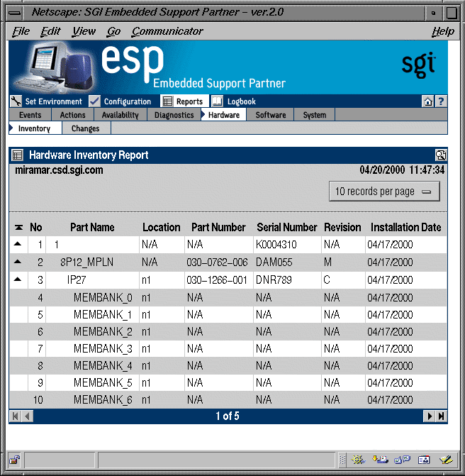The image size is (465, 476).
Task: Open help with the question mark icon
Action: (x=441, y=101)
